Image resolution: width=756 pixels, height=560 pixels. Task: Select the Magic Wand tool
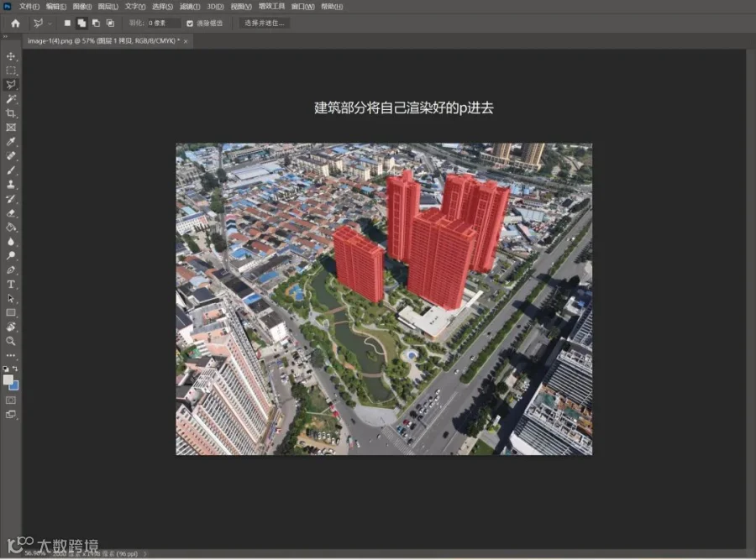click(11, 99)
